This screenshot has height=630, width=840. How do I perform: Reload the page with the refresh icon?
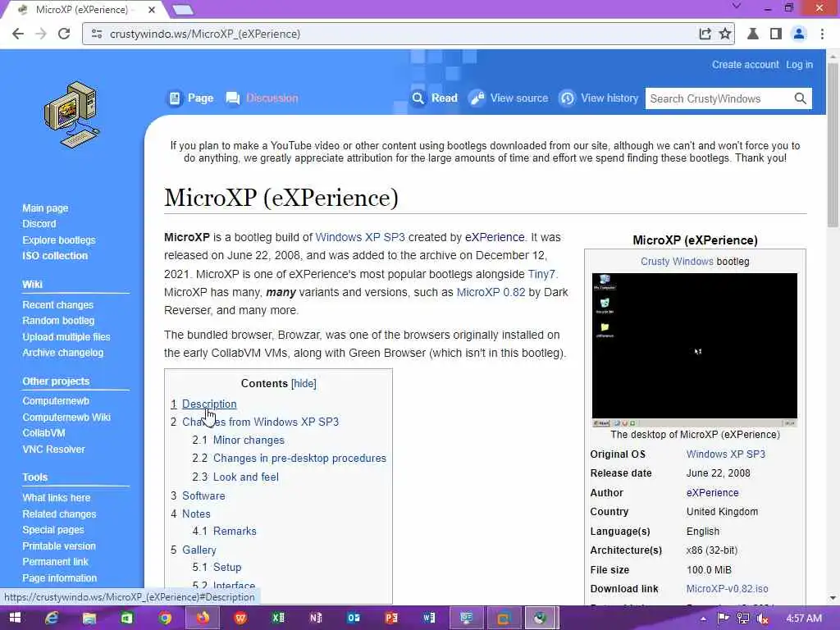[x=64, y=34]
